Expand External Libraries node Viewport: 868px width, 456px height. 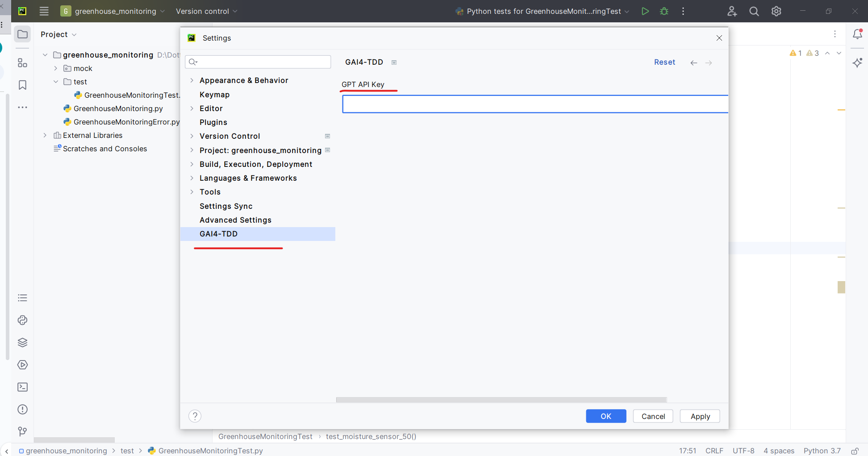(x=45, y=135)
